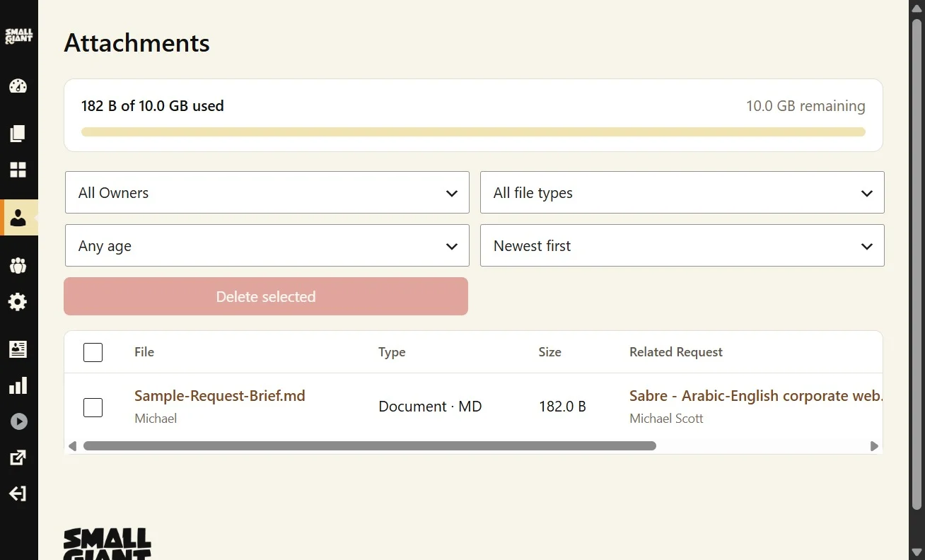Open the settings gear icon
The width and height of the screenshot is (925, 560).
18,302
